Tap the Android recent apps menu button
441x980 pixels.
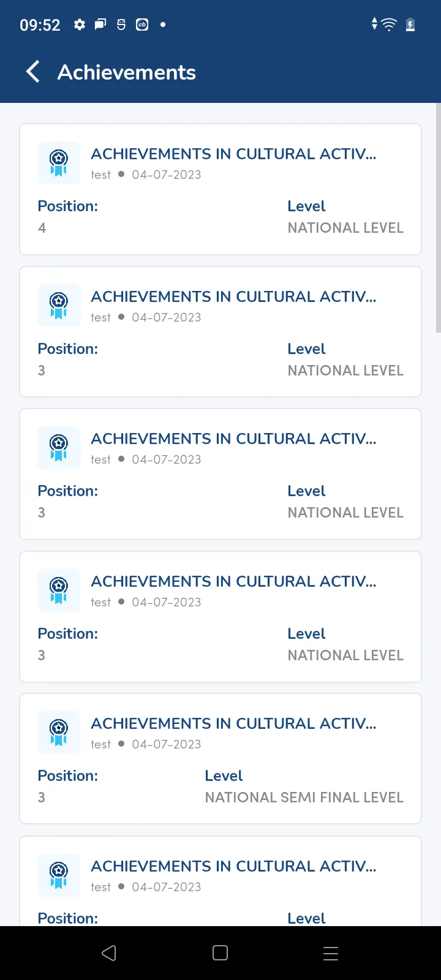point(331,953)
